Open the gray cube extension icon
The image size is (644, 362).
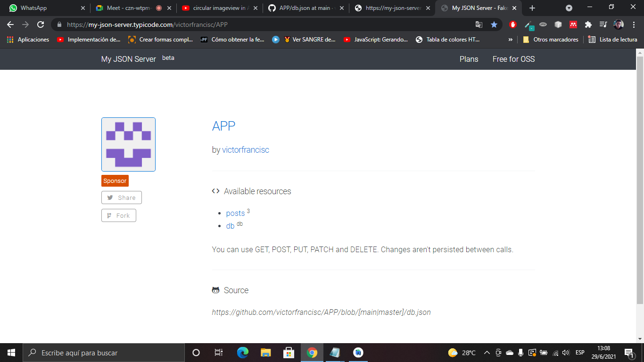[x=558, y=25]
